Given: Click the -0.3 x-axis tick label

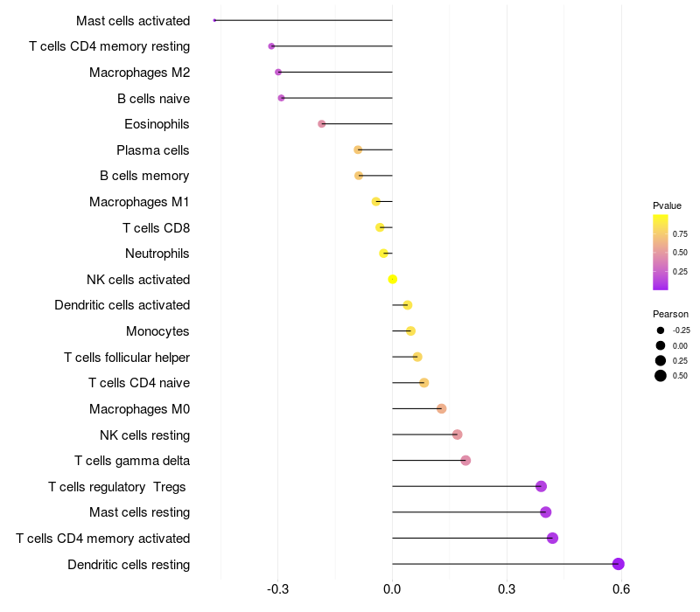Looking at the screenshot, I should 277,589.
